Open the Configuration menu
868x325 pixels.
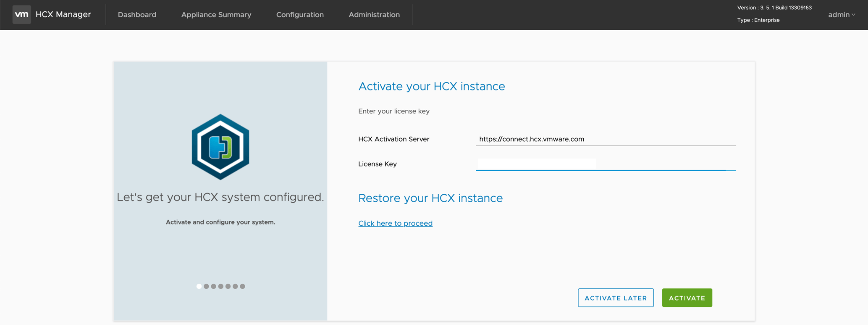(x=300, y=15)
